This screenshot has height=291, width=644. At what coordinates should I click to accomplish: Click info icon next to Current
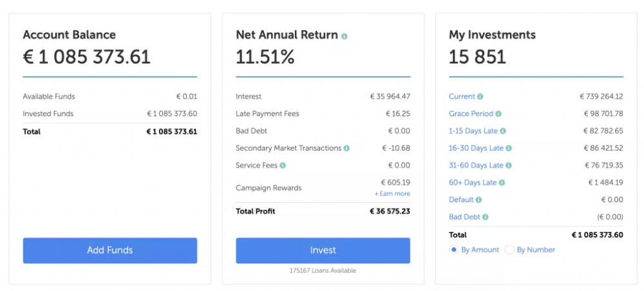pos(480,97)
